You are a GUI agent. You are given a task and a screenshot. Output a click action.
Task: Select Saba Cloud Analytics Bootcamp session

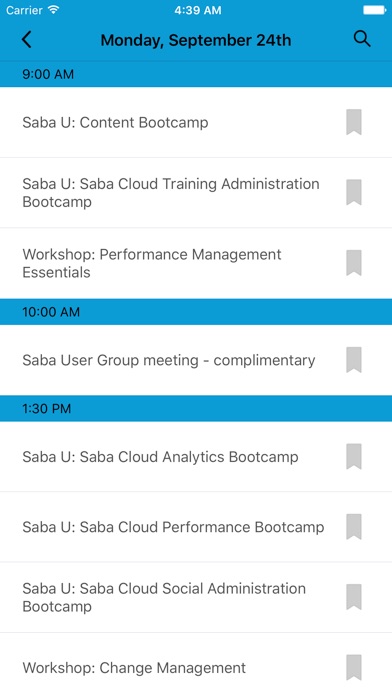tap(196, 457)
